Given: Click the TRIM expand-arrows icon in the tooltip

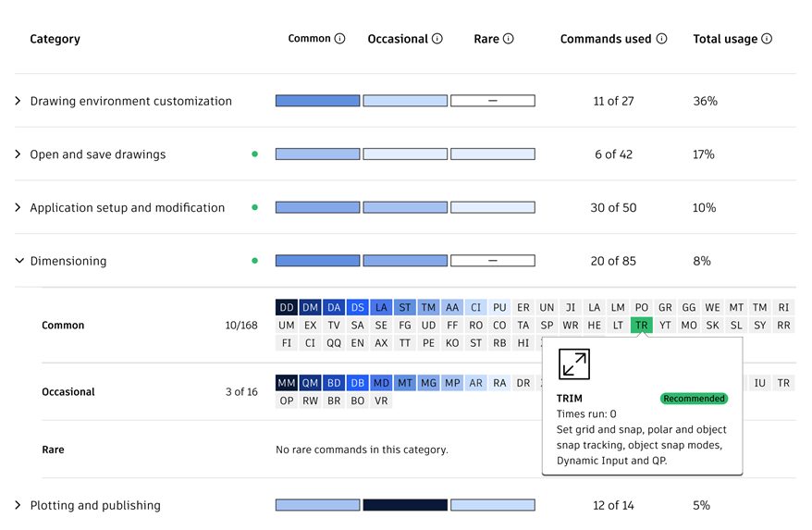Looking at the screenshot, I should [x=574, y=364].
